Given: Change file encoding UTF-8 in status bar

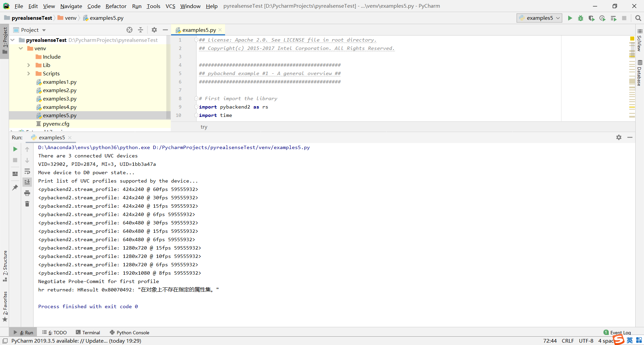Looking at the screenshot, I should [x=586, y=341].
